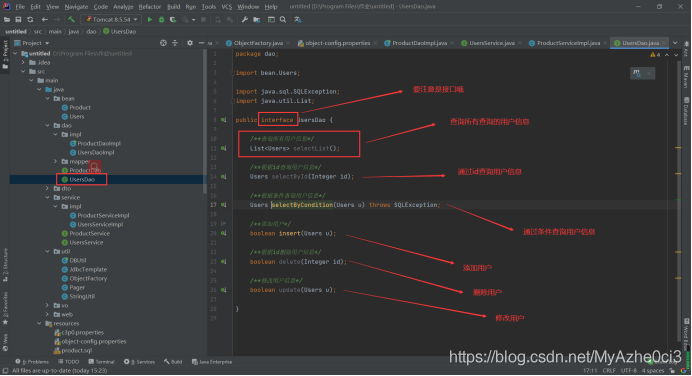The image size is (692, 376).
Task: Open search everywhere magnifier icon
Action: point(283,19)
